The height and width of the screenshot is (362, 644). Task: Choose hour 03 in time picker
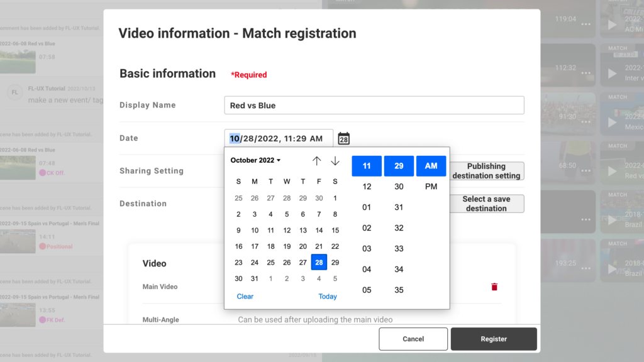(367, 248)
